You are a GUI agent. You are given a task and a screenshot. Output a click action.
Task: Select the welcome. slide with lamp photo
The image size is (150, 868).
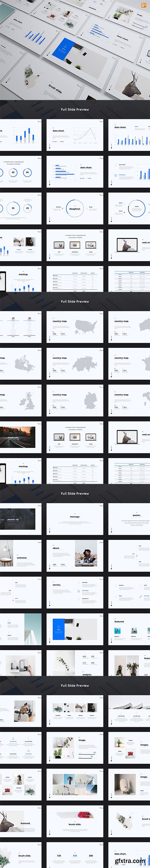click(x=21, y=555)
